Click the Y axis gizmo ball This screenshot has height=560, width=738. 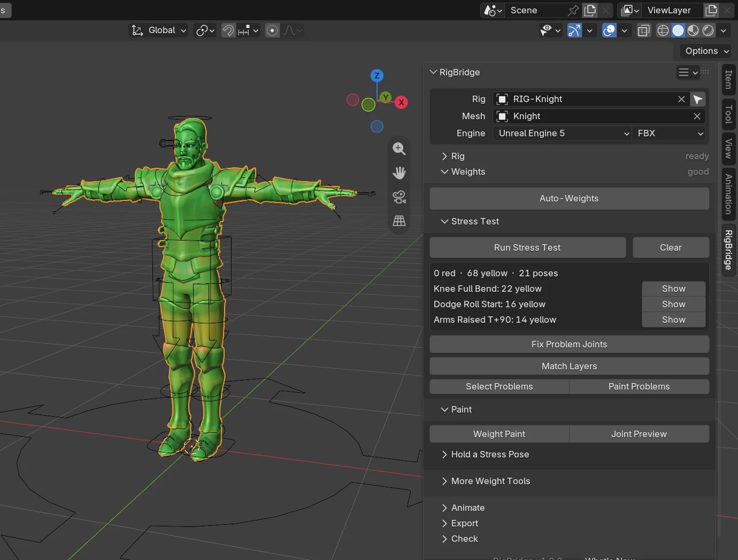click(x=386, y=97)
